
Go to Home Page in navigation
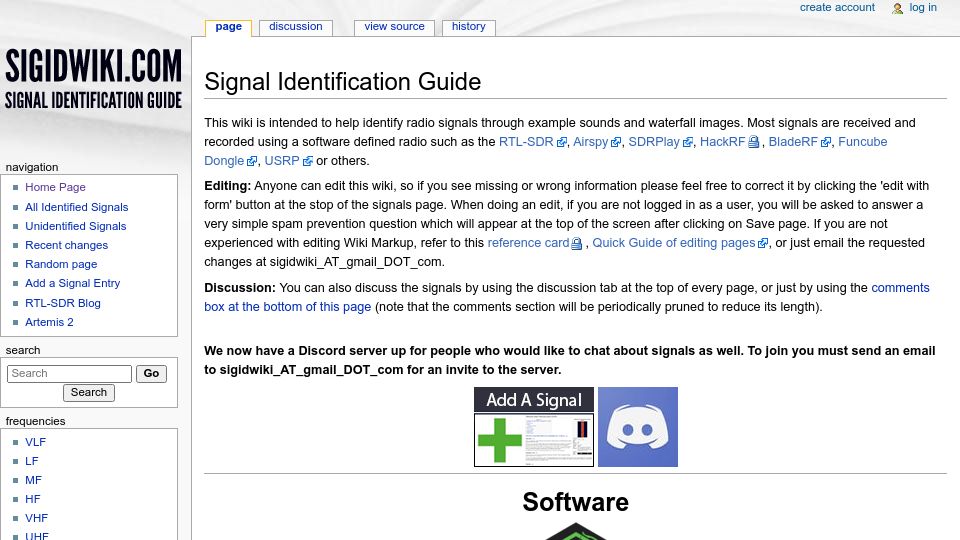(55, 187)
